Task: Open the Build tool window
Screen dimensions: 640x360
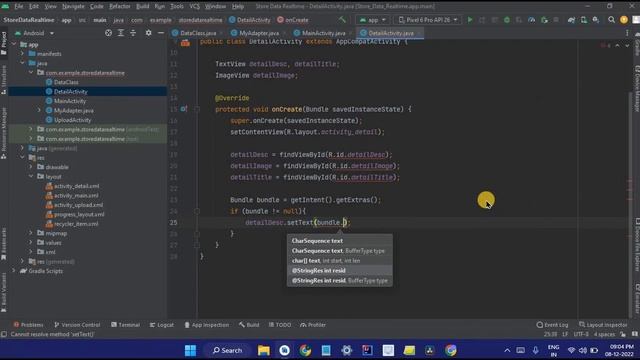Action: pos(249,325)
